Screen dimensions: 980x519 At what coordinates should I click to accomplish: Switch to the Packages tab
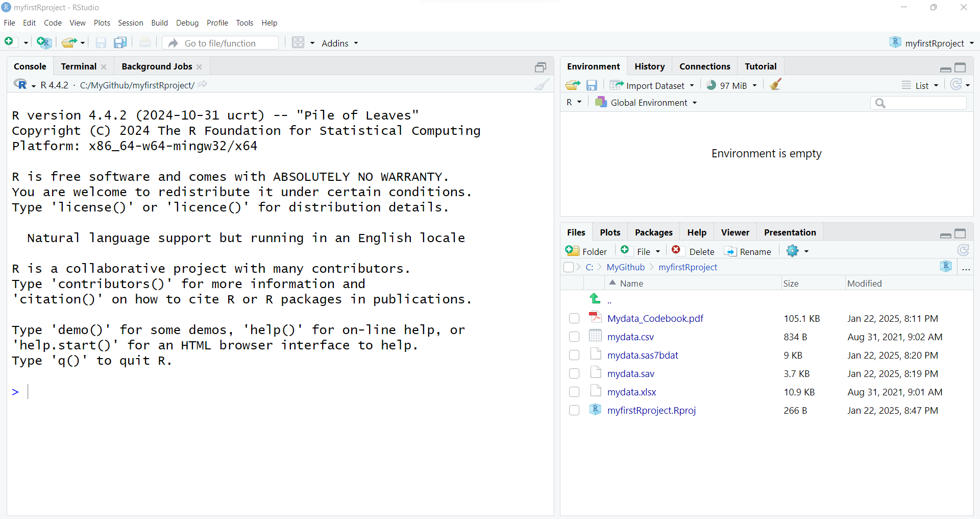pyautogui.click(x=653, y=232)
